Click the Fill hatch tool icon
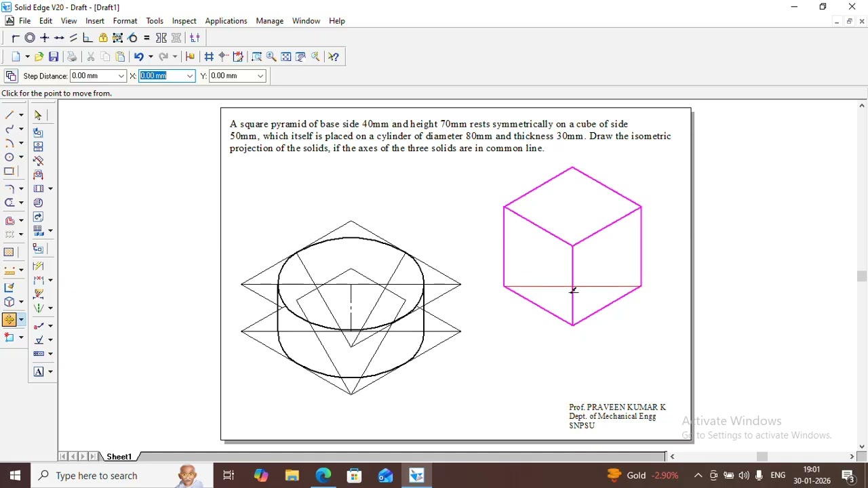Viewport: 868px width, 488px height. tap(9, 252)
